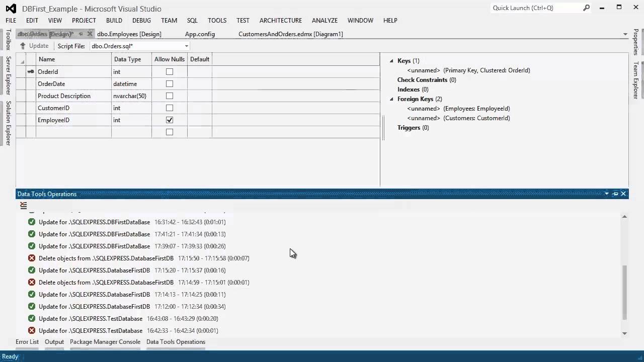
Task: Click the success icon for the 17:12:00 update
Action: (32, 306)
